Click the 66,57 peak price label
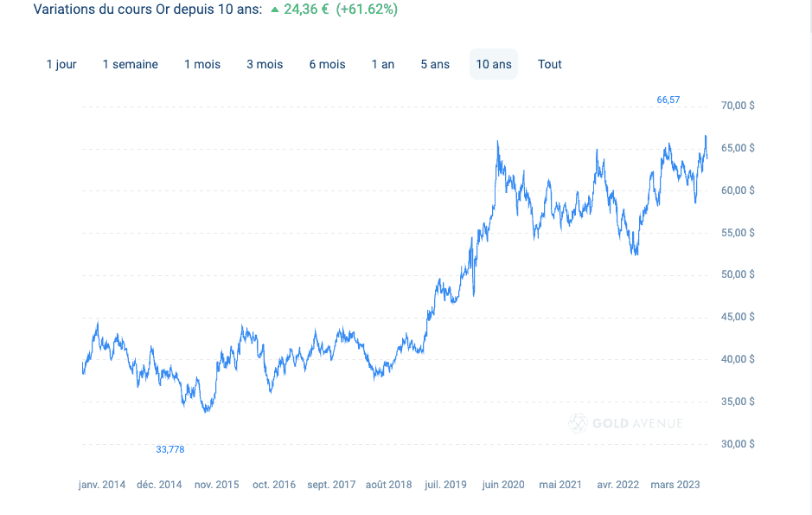Viewport: 812px width, 515px height. (668, 100)
